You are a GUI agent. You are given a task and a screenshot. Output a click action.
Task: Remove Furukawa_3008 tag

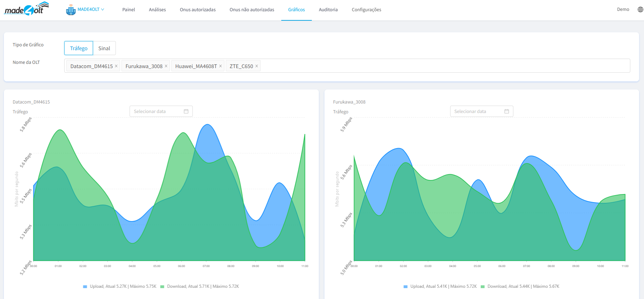(x=166, y=66)
